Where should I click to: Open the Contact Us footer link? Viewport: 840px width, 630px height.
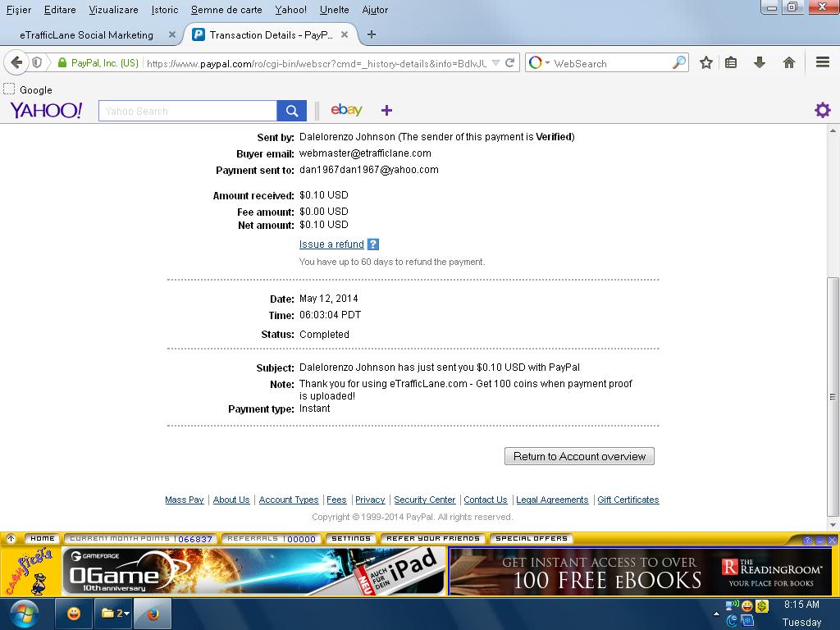click(486, 500)
